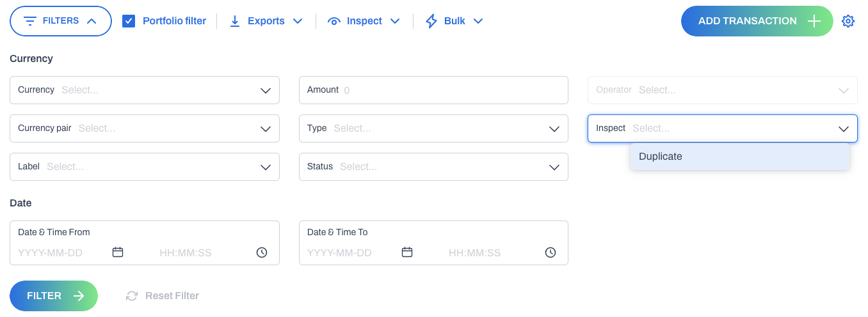
Task: Expand the Status select field
Action: click(x=433, y=167)
